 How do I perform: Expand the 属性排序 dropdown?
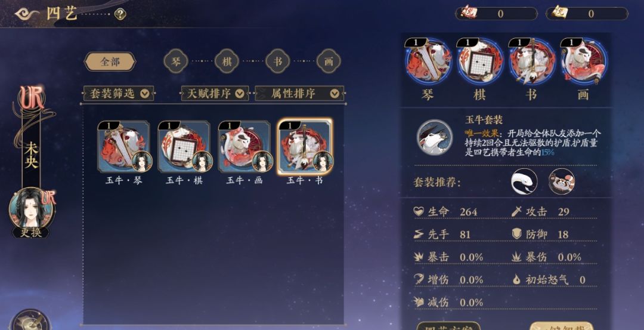[299, 94]
